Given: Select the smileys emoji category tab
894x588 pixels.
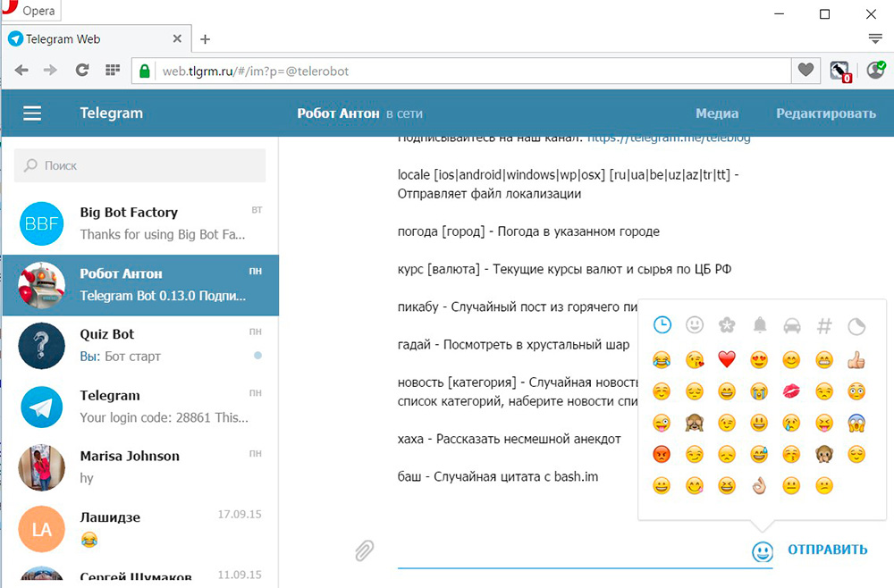Looking at the screenshot, I should tap(694, 324).
